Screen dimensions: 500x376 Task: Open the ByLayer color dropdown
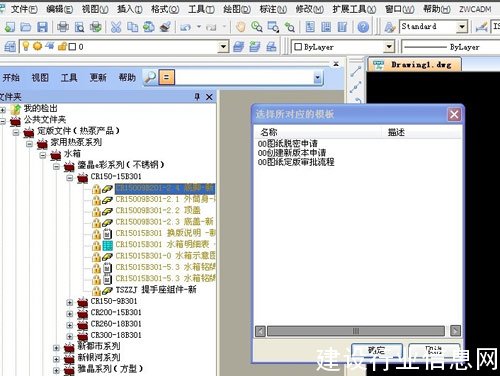point(389,47)
